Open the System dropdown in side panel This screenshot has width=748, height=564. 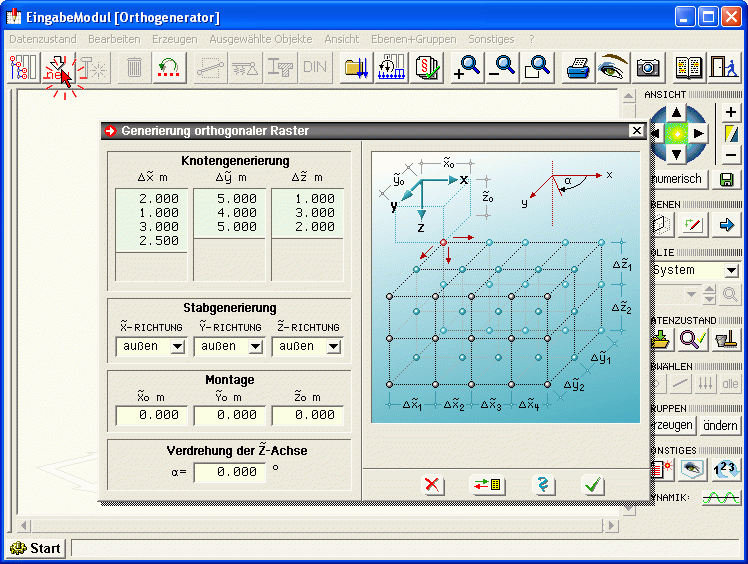[x=731, y=270]
